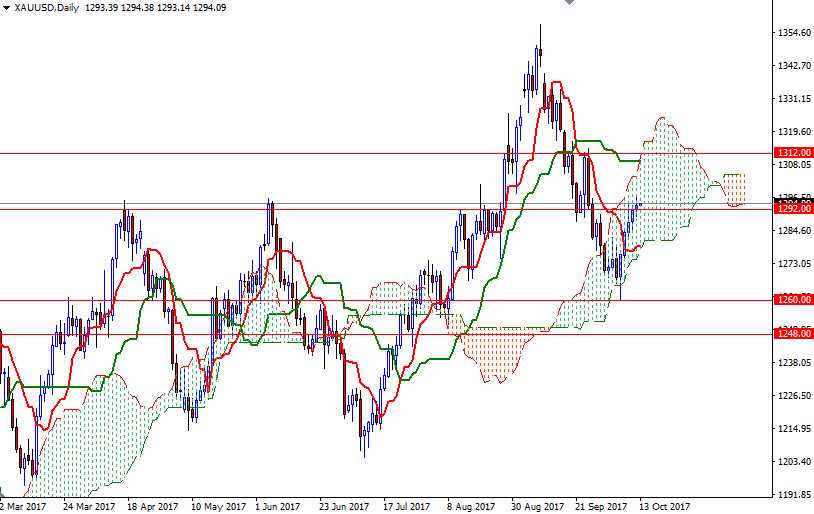Select the red horizontal line at 1248.00
The height and width of the screenshot is (514, 814).
click(x=387, y=334)
